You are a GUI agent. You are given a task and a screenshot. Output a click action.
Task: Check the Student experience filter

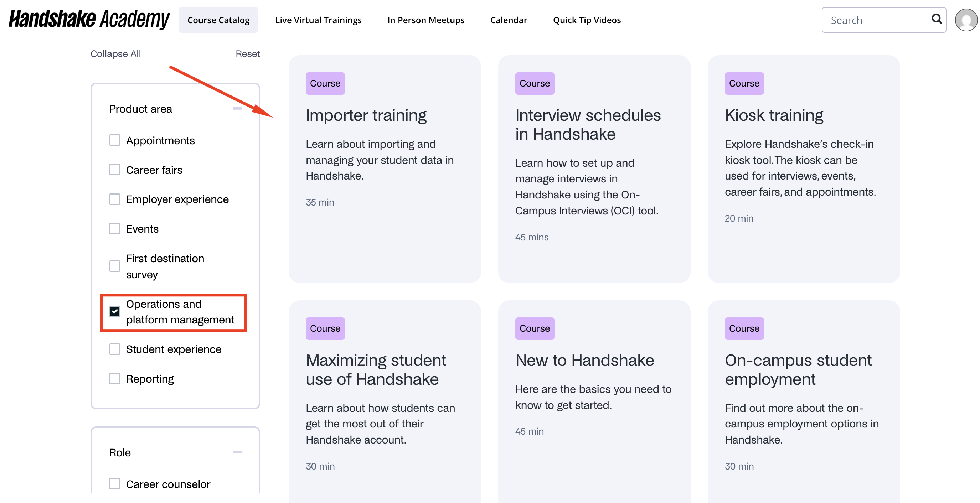114,349
